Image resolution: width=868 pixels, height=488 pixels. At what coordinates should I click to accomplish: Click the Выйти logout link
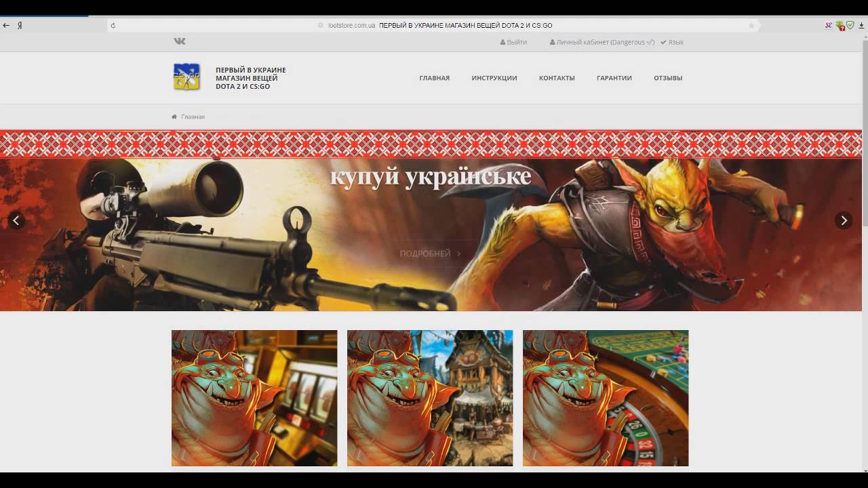pyautogui.click(x=513, y=42)
